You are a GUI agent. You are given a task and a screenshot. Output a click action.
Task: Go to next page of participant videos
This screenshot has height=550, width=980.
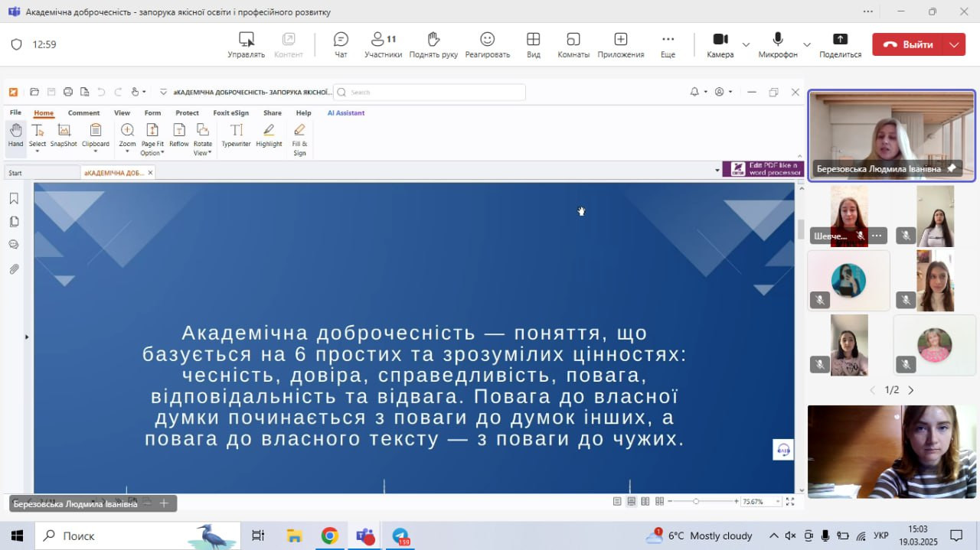click(x=910, y=390)
